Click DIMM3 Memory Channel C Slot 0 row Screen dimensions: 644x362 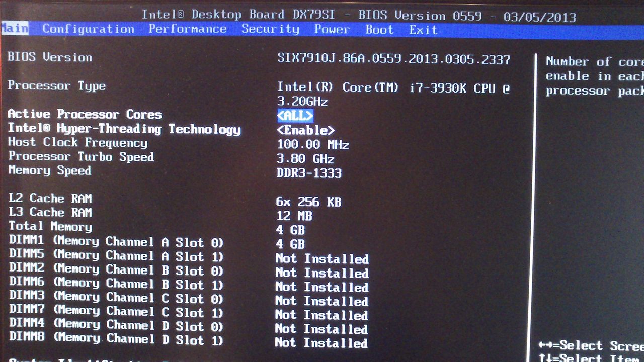(116, 298)
